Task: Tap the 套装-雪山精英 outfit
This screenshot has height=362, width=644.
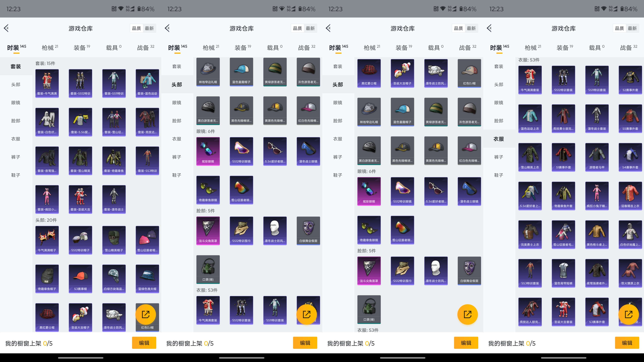Action: 80,161
